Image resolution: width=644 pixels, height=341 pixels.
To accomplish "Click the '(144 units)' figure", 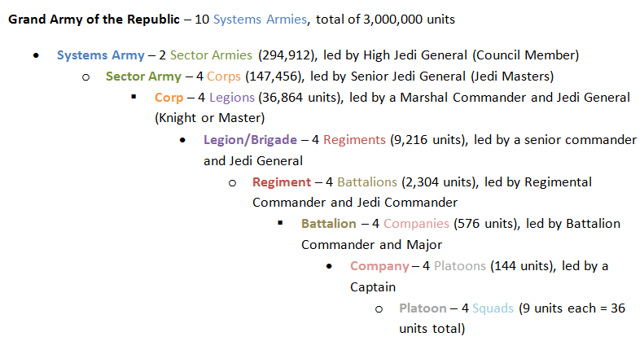I will [x=523, y=266].
